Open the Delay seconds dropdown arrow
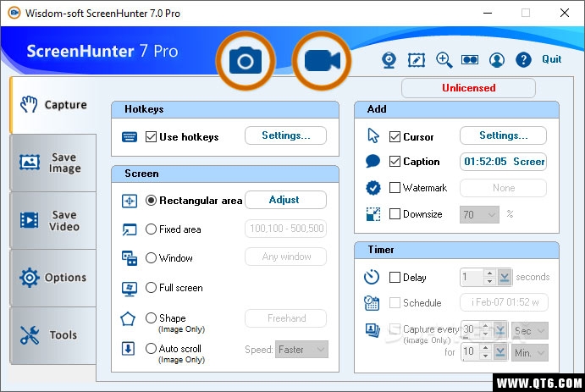 point(505,277)
